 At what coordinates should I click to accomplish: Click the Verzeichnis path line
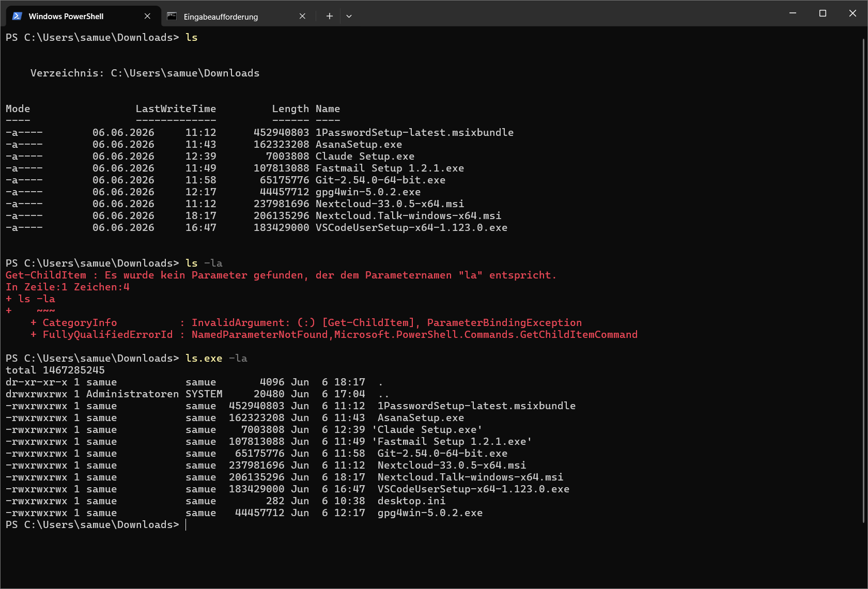click(145, 73)
